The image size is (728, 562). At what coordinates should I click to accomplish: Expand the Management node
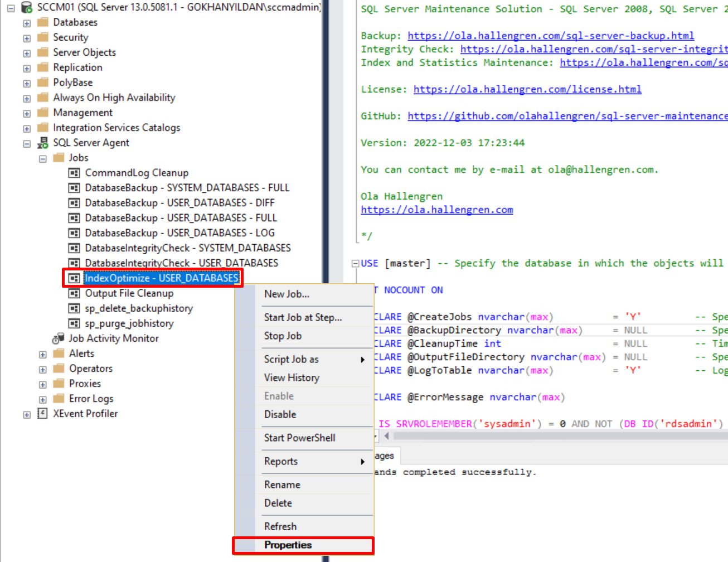(x=27, y=114)
